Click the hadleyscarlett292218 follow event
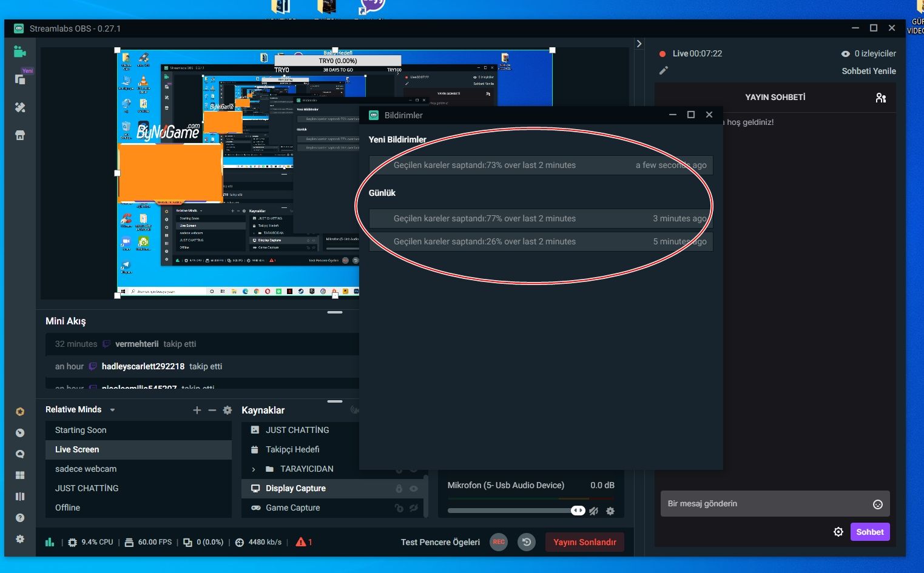This screenshot has height=573, width=924. point(202,367)
